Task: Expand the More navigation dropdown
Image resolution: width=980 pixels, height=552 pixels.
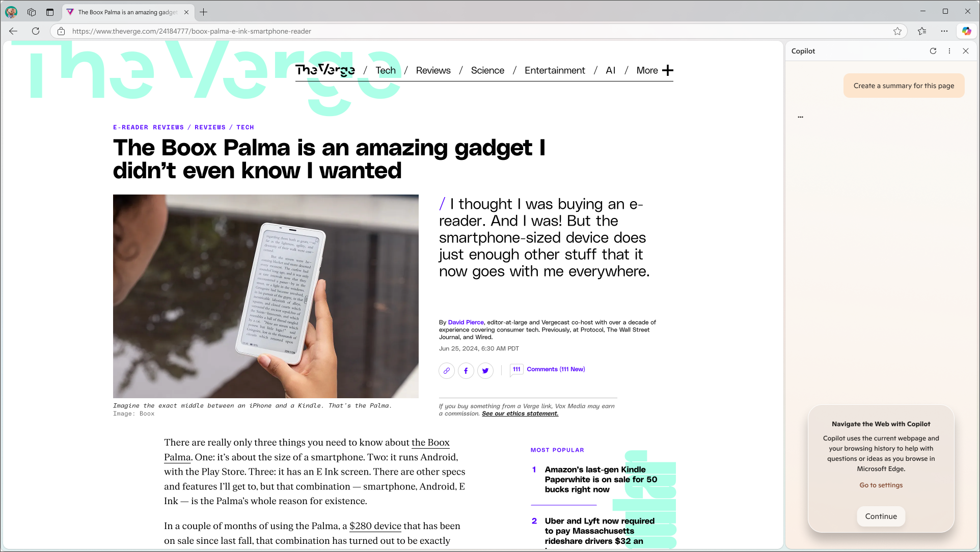Action: click(668, 70)
